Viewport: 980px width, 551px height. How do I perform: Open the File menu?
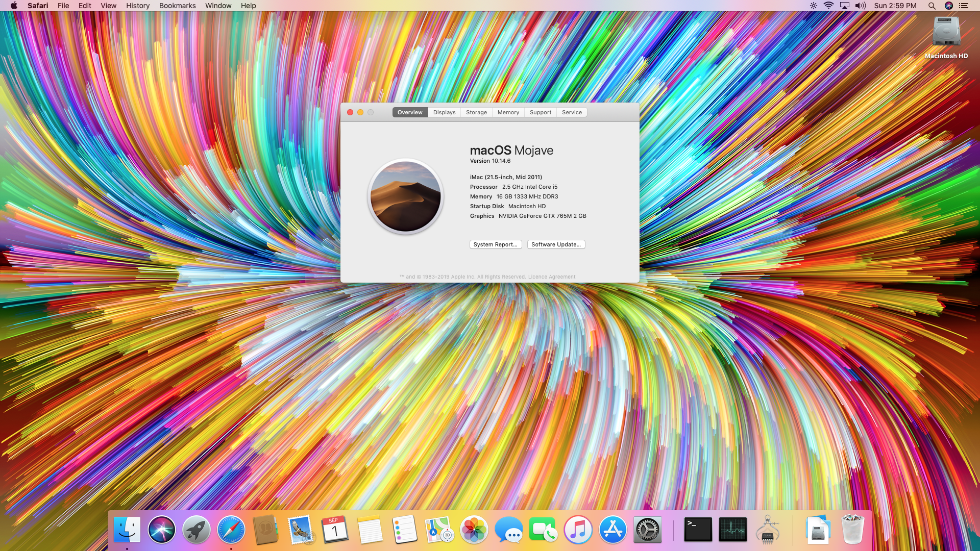[x=63, y=6]
